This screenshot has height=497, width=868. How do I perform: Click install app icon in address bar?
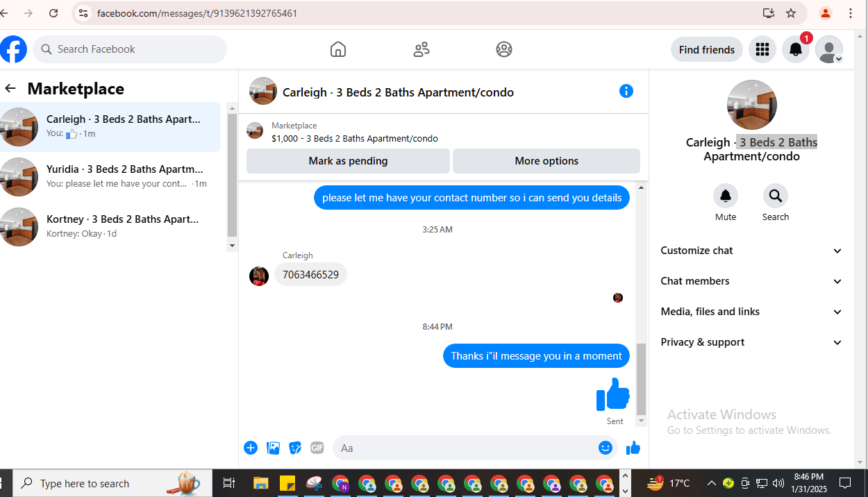768,13
